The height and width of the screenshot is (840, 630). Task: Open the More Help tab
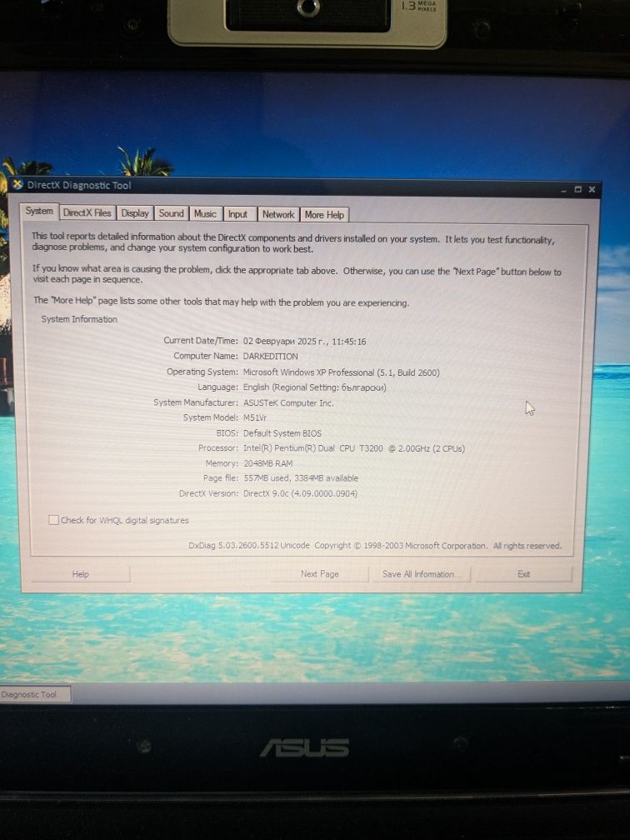tap(325, 215)
